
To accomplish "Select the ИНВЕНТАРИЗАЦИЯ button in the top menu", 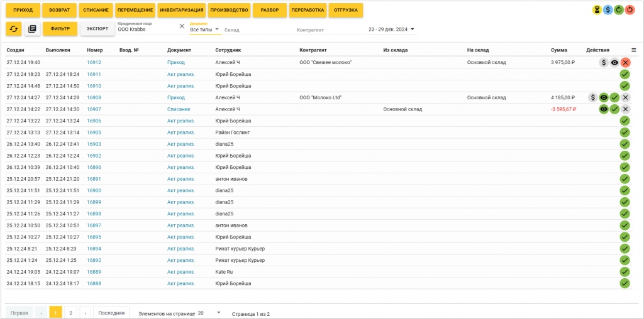I will click(181, 11).
